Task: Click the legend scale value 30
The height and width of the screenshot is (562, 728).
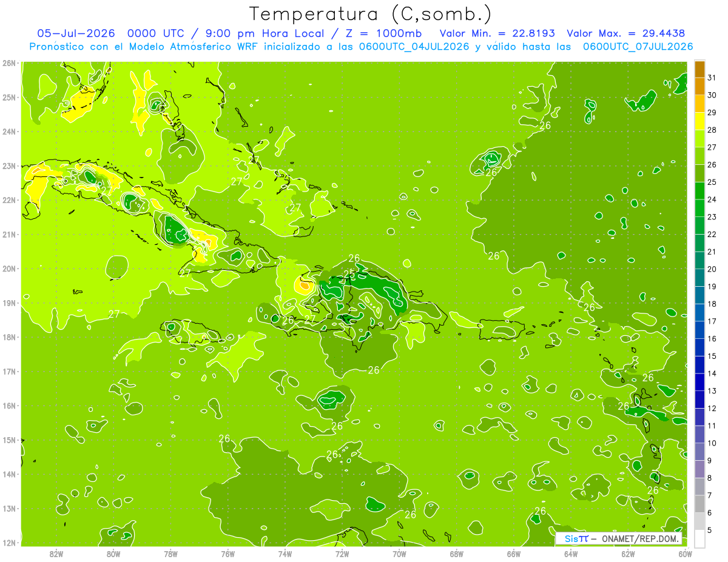Action: pyautogui.click(x=712, y=95)
